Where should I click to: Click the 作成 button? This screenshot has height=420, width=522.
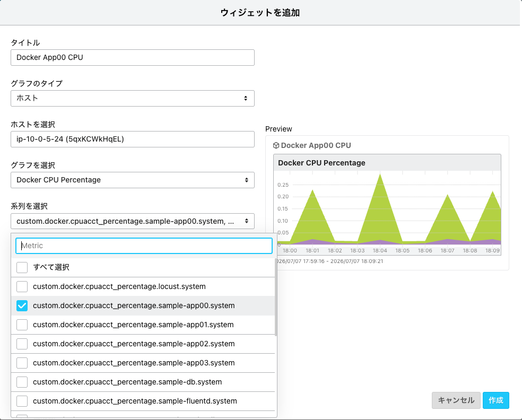495,400
